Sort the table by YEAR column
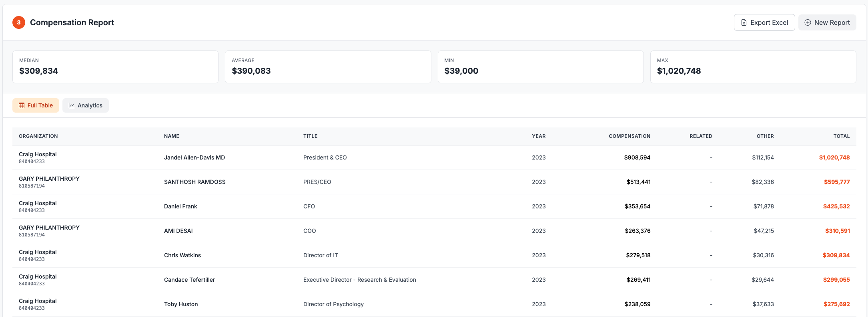 pos(539,136)
